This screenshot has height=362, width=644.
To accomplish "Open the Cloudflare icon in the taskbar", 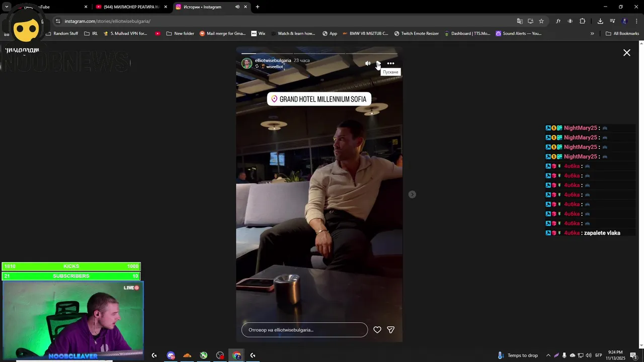I will (187, 355).
